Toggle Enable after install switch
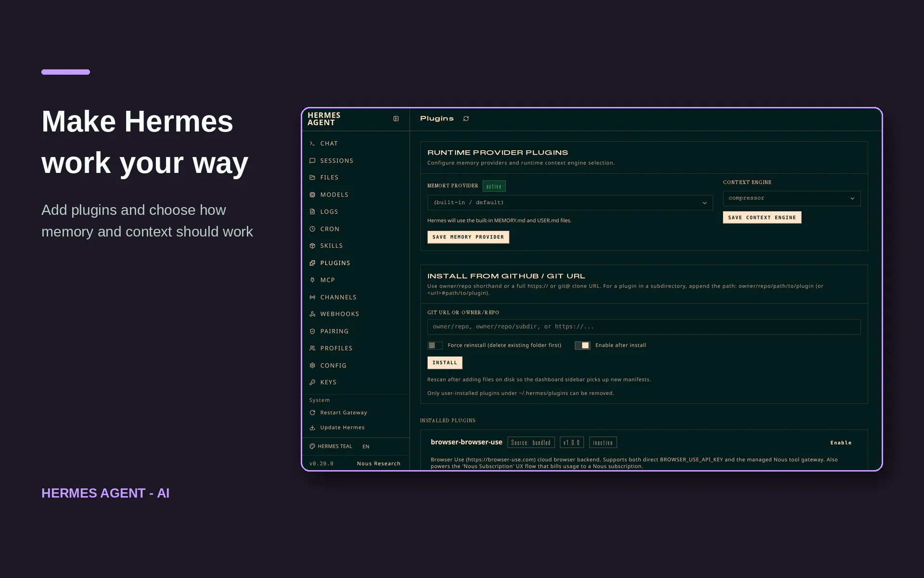Screen dimensions: 924x578 pos(582,345)
